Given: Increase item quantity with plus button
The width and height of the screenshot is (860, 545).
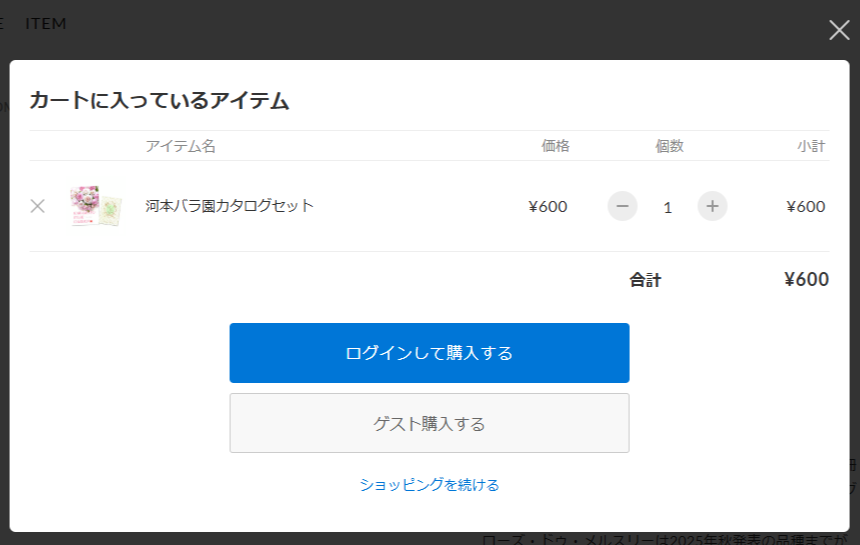Looking at the screenshot, I should pyautogui.click(x=712, y=206).
